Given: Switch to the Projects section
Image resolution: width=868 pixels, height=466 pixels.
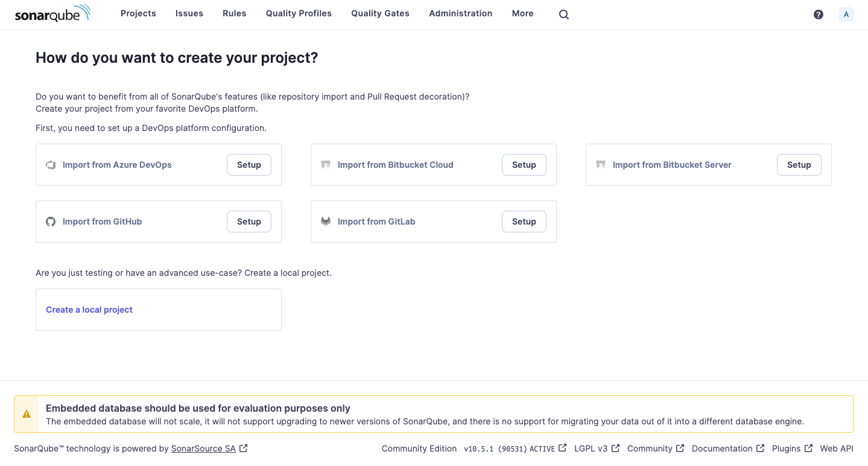Looking at the screenshot, I should (x=138, y=13).
